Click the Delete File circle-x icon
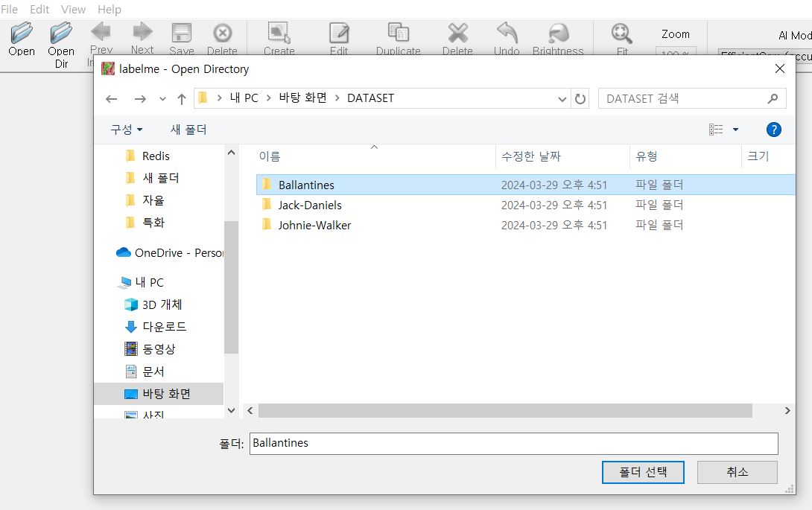The height and width of the screenshot is (510, 812). point(223,33)
